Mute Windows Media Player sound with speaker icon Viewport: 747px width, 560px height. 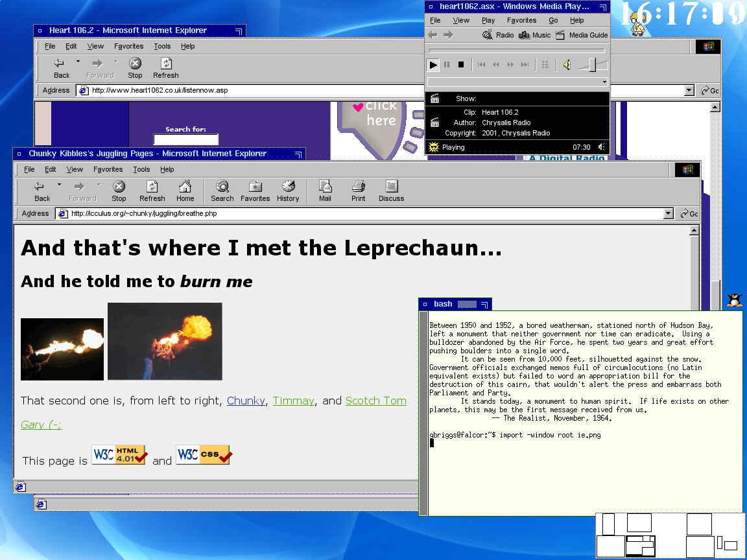click(x=567, y=64)
